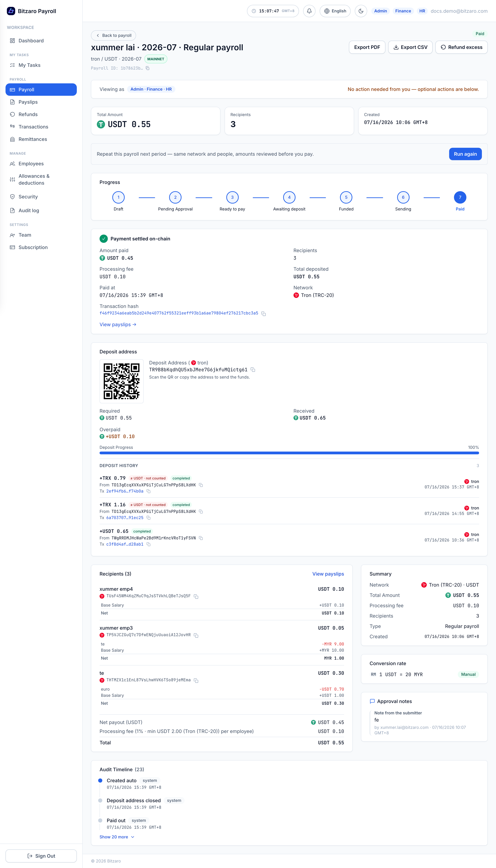Image resolution: width=496 pixels, height=868 pixels.
Task: Open Employees page
Action: pyautogui.click(x=41, y=163)
